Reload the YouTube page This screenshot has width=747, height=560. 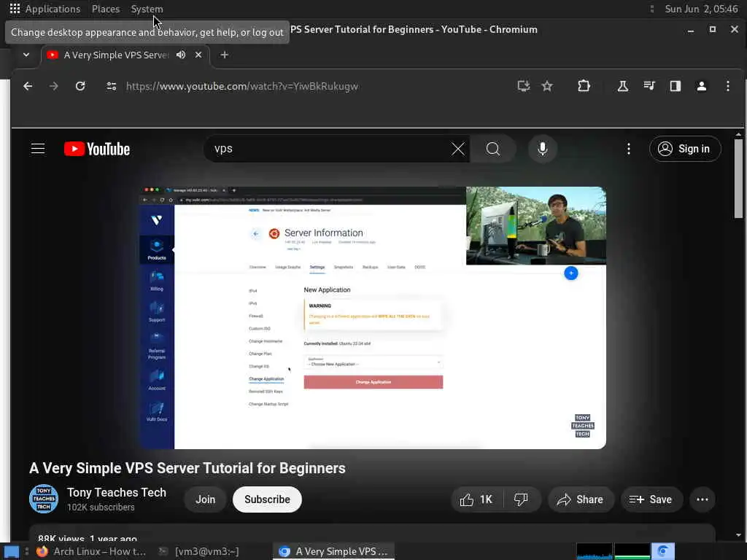[x=80, y=86]
